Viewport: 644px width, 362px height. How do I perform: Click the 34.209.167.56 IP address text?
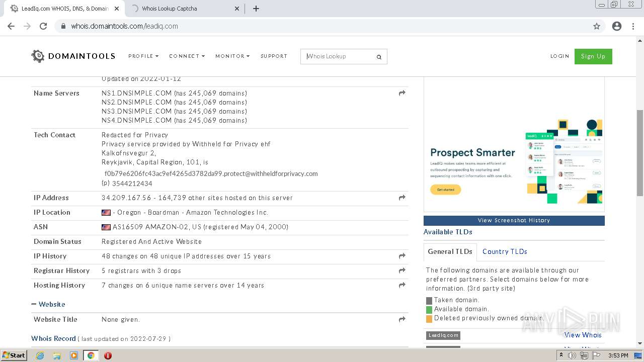(x=126, y=198)
